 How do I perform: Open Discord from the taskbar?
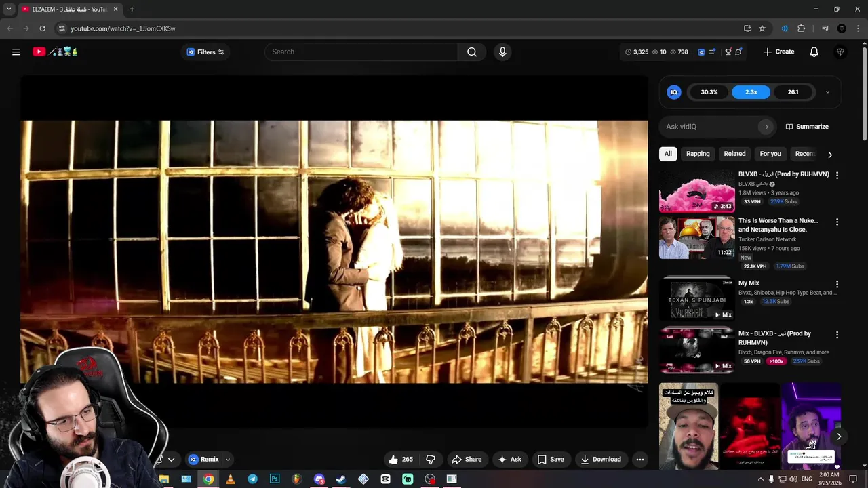[x=319, y=479]
